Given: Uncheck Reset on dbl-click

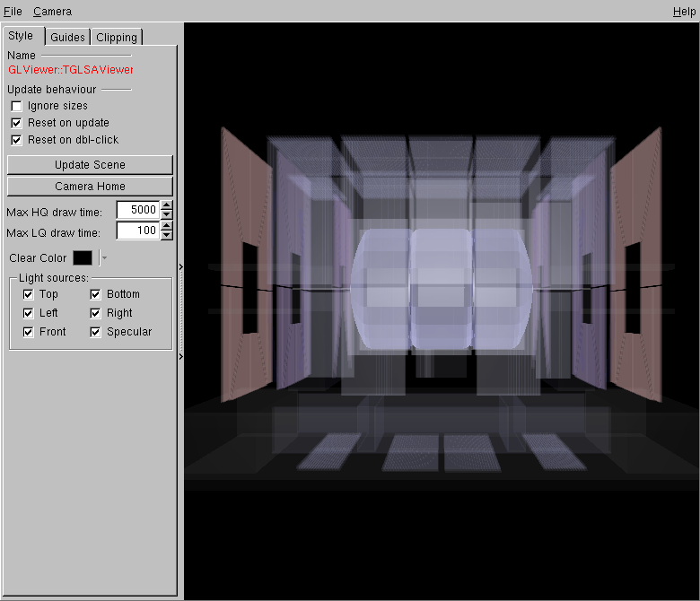Looking at the screenshot, I should coord(16,140).
